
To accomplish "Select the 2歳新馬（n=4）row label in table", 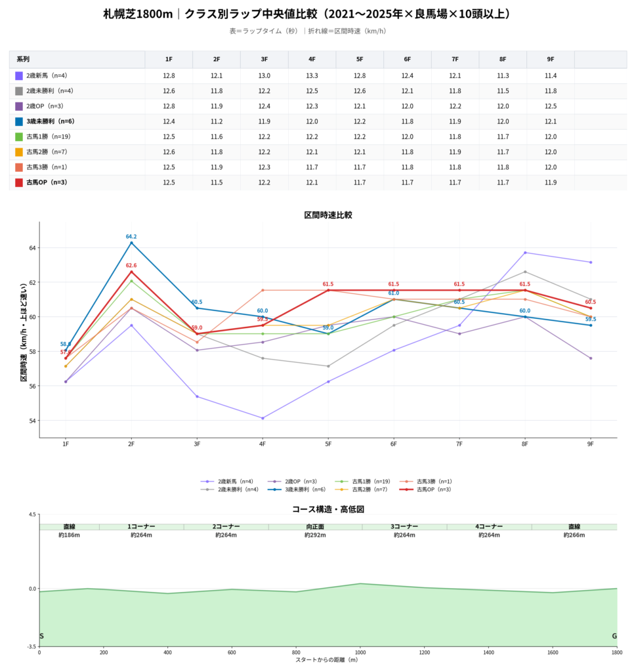I will click(x=47, y=75).
